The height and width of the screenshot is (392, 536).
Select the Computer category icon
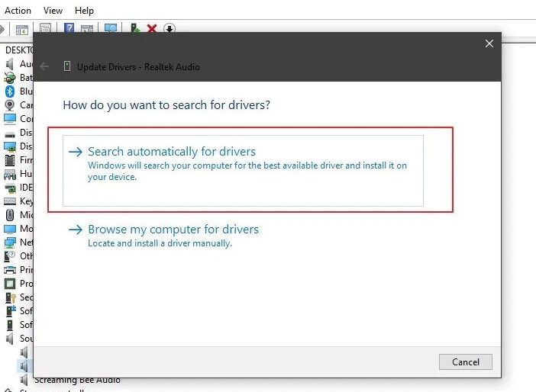10,118
